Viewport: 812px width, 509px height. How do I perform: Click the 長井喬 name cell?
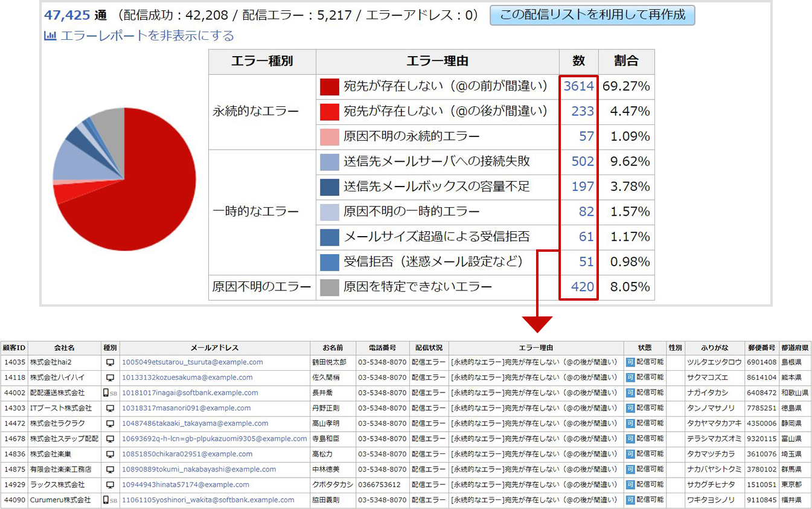pos(333,392)
